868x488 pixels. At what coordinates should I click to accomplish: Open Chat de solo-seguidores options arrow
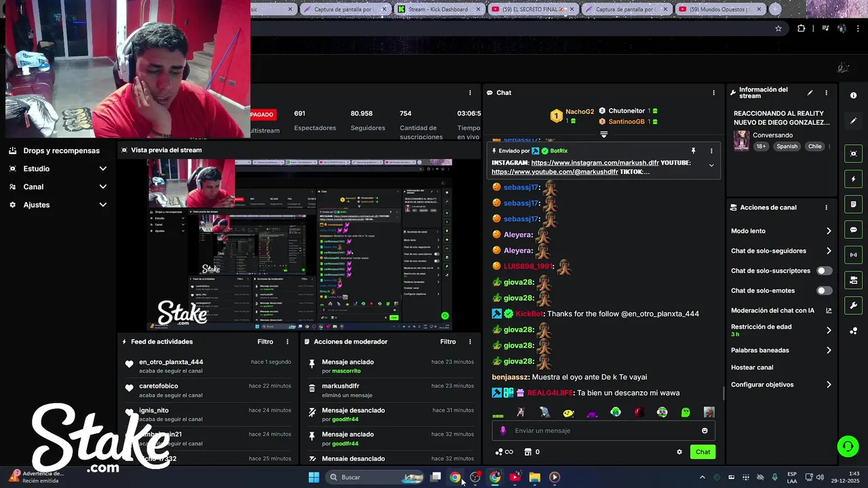(829, 251)
